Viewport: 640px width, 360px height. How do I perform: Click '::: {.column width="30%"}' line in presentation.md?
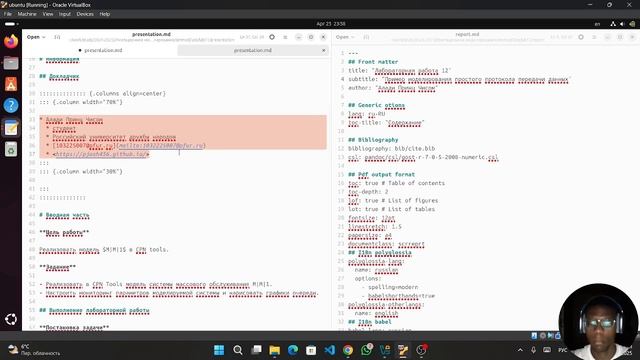click(x=81, y=171)
